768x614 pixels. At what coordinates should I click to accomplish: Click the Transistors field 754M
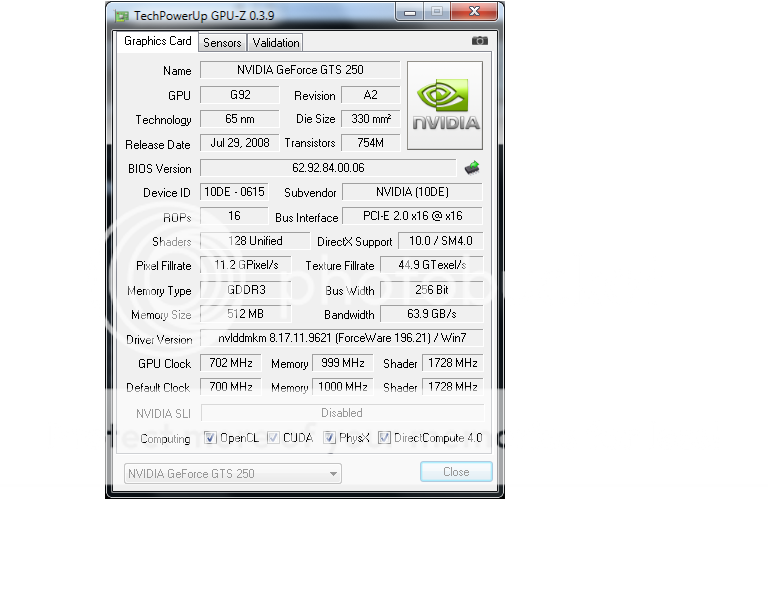click(371, 143)
